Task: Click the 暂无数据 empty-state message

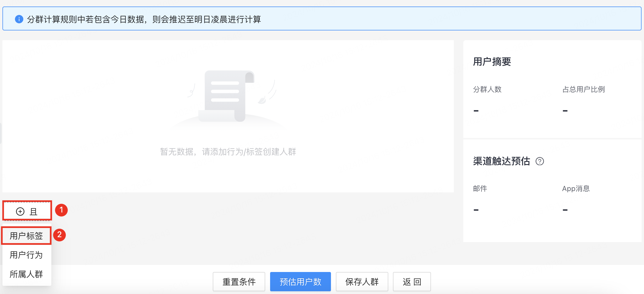Action: tap(228, 152)
